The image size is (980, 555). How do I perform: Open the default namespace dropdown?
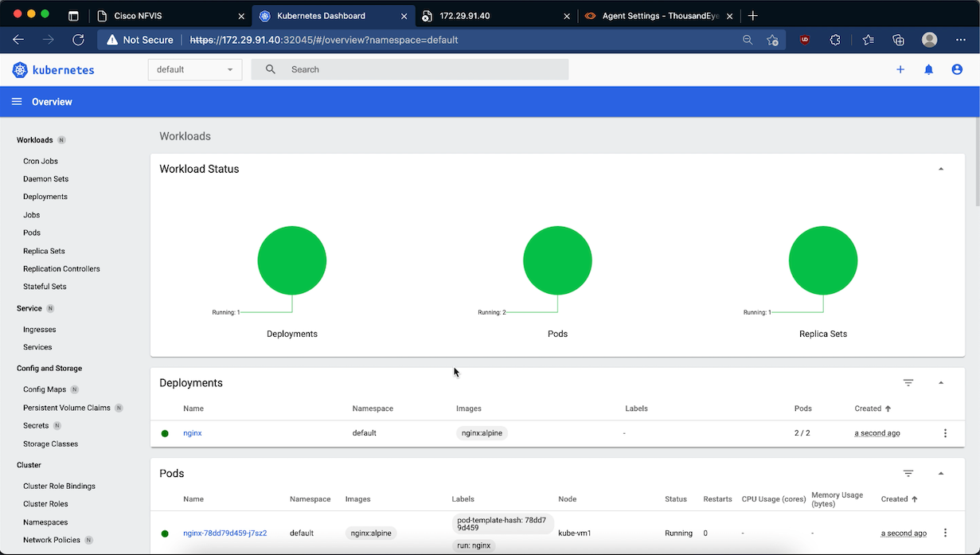[x=195, y=69]
